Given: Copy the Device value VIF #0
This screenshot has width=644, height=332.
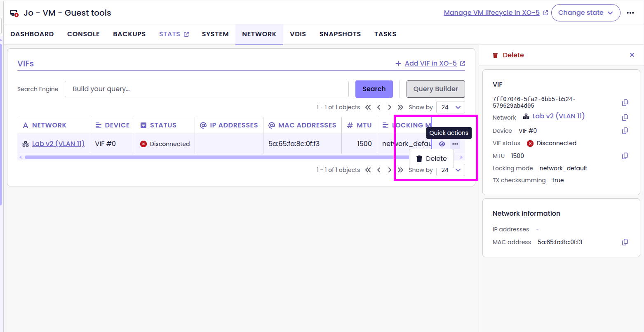Looking at the screenshot, I should point(625,131).
